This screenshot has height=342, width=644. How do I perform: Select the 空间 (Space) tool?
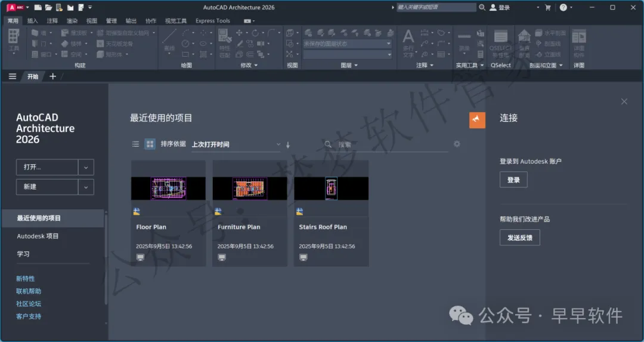coord(72,54)
